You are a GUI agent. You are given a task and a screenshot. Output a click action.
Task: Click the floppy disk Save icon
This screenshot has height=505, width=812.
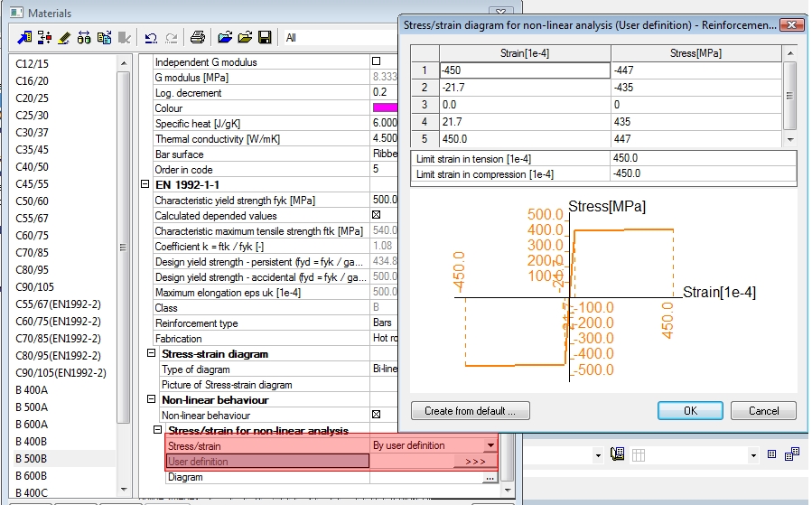coord(265,38)
